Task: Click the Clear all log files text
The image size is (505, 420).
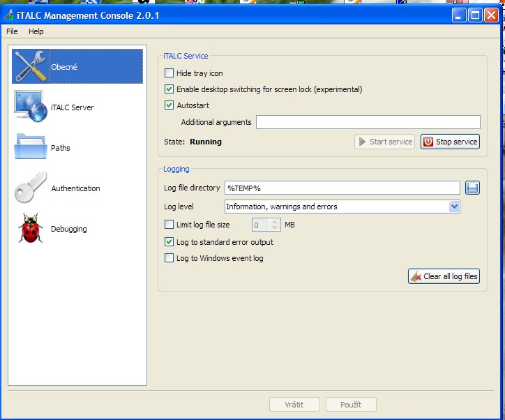Action: click(451, 276)
